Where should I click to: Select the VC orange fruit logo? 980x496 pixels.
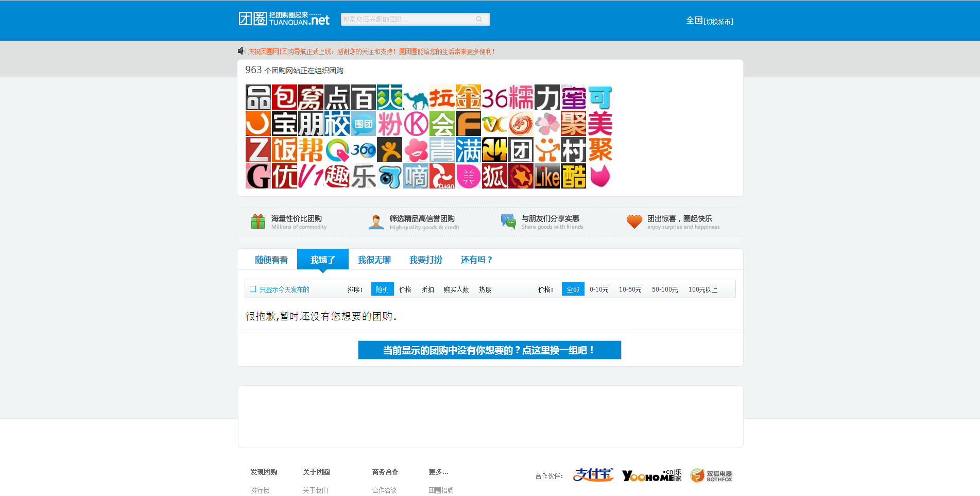click(x=494, y=124)
